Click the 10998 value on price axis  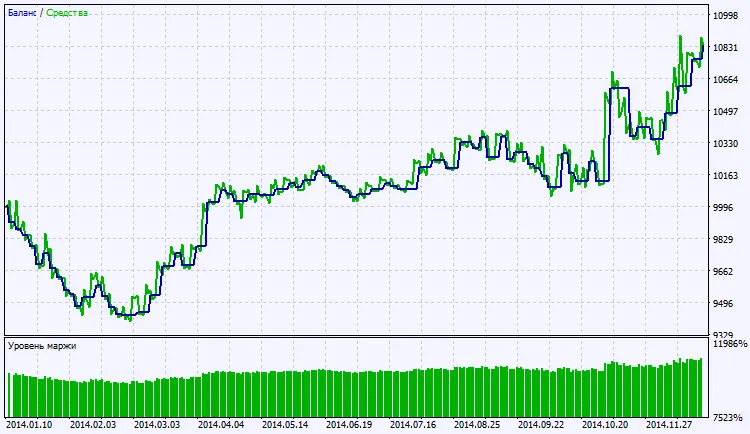click(727, 15)
